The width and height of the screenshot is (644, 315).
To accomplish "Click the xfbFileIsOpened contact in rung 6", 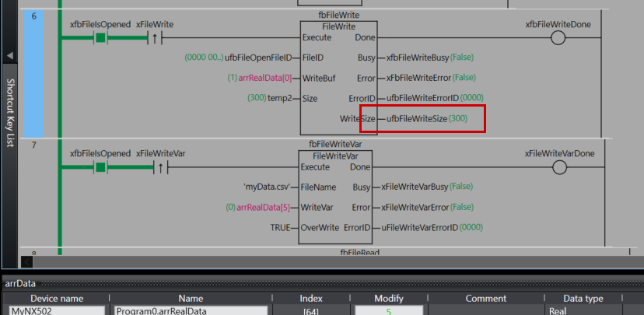I will [100, 37].
